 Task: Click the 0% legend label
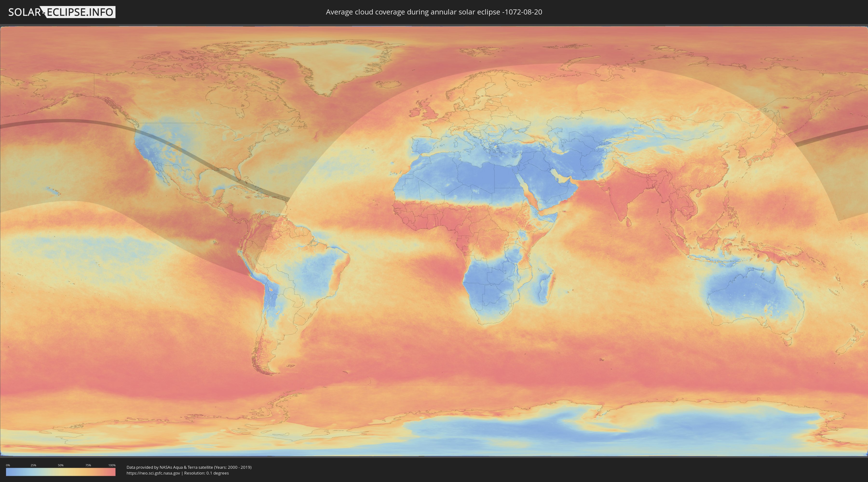(x=8, y=465)
